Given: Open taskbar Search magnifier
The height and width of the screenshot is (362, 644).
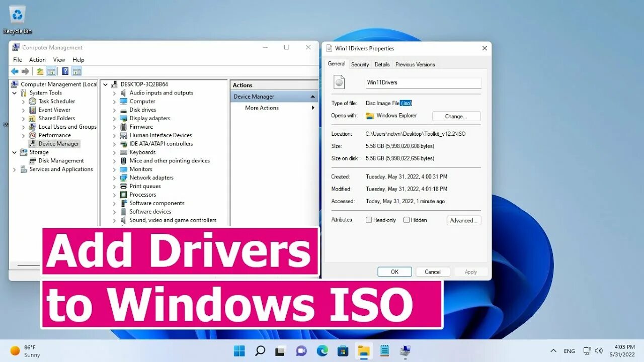Looking at the screenshot, I should click(260, 350).
